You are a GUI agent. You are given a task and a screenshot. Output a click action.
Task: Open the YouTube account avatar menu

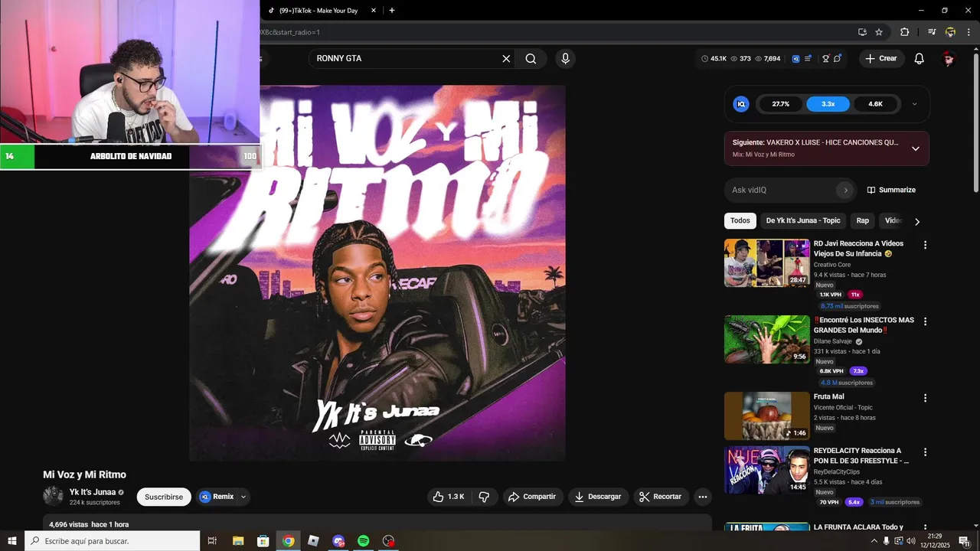pos(949,59)
